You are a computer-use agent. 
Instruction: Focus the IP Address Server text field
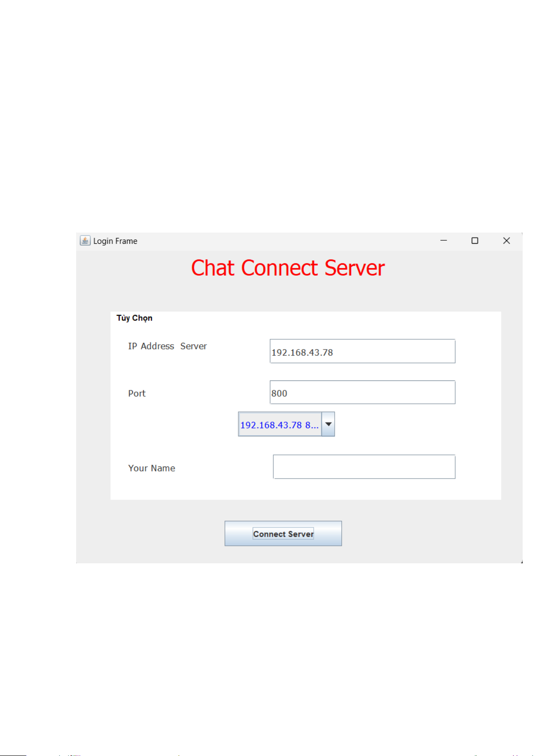click(x=362, y=351)
